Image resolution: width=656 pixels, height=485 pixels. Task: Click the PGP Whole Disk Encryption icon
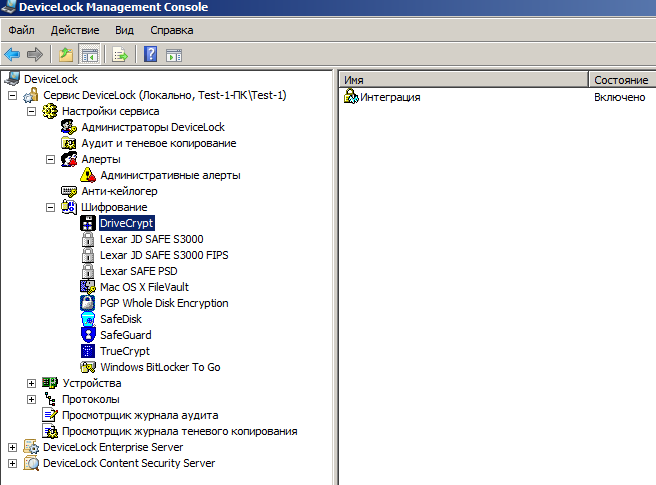pos(88,303)
